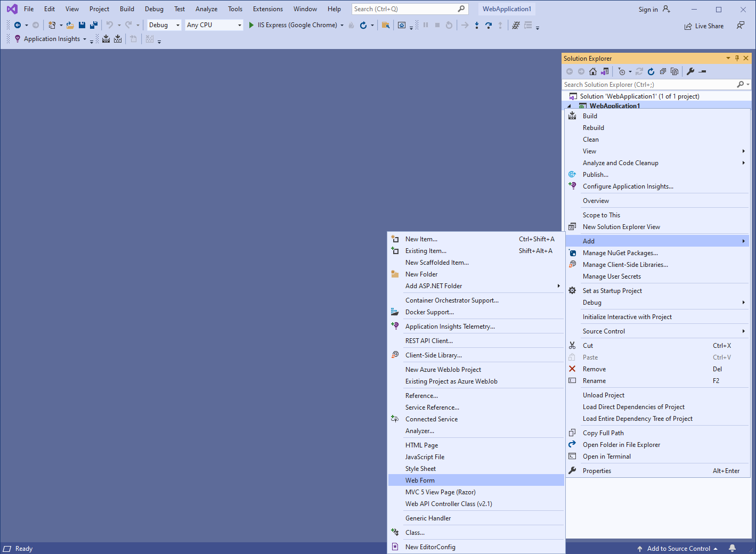Click the Home icon in Solution Explorer

point(592,71)
